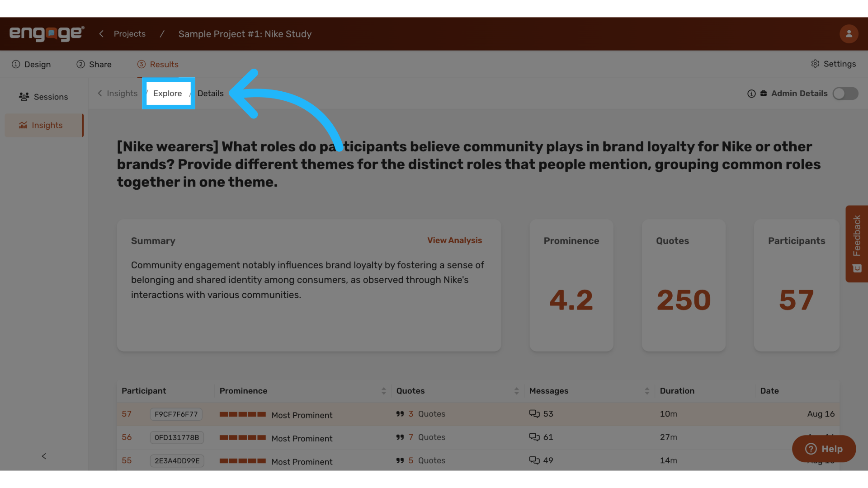
Task: Click prominence bar of participant 57
Action: [243, 414]
